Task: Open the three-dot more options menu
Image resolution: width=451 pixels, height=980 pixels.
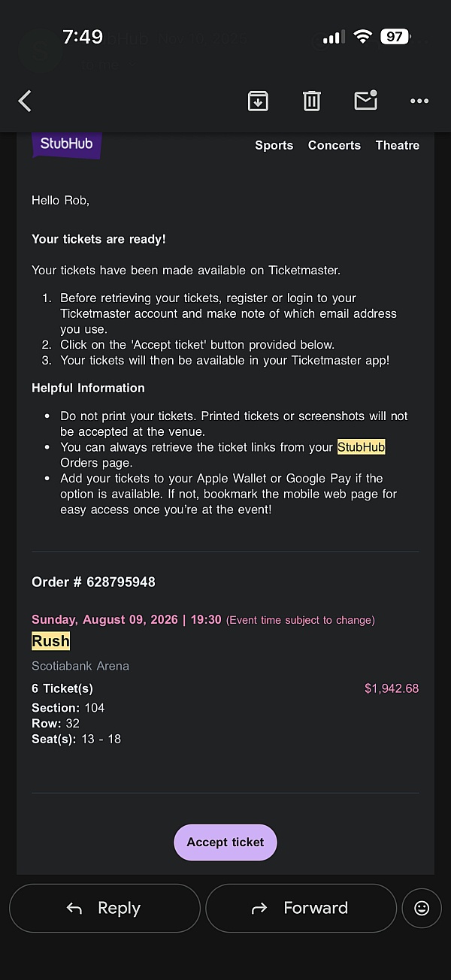Action: (x=419, y=101)
